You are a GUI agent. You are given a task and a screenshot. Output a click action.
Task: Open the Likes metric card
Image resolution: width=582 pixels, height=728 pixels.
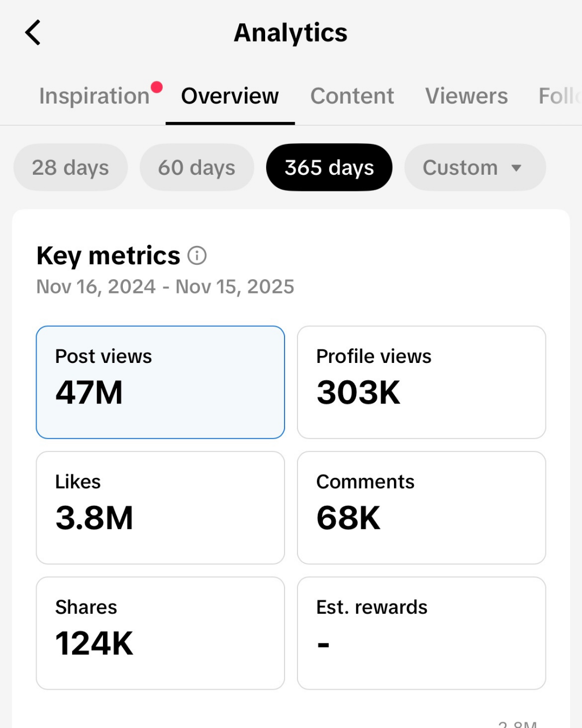pos(160,507)
